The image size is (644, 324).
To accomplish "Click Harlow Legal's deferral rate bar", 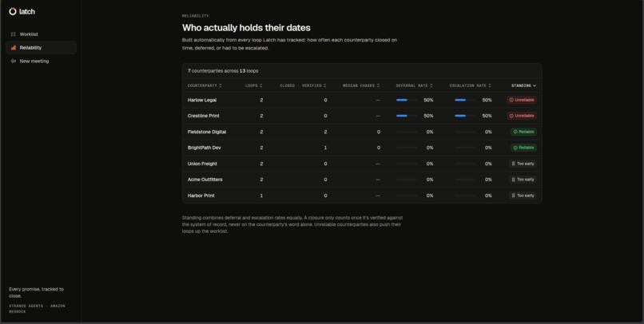I will [407, 100].
